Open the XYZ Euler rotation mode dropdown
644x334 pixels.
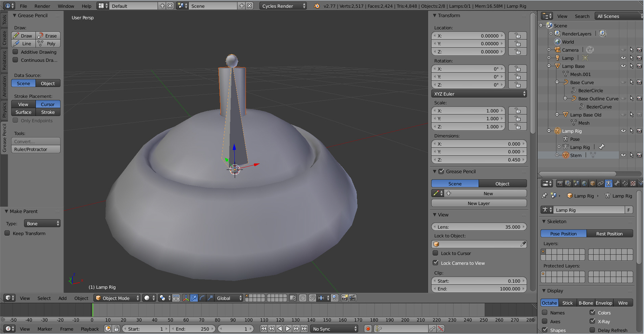pyautogui.click(x=479, y=94)
